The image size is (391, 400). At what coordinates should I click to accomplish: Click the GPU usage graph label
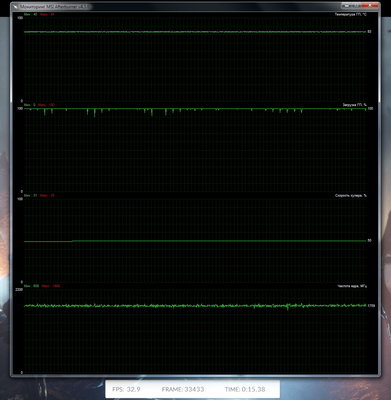355,105
